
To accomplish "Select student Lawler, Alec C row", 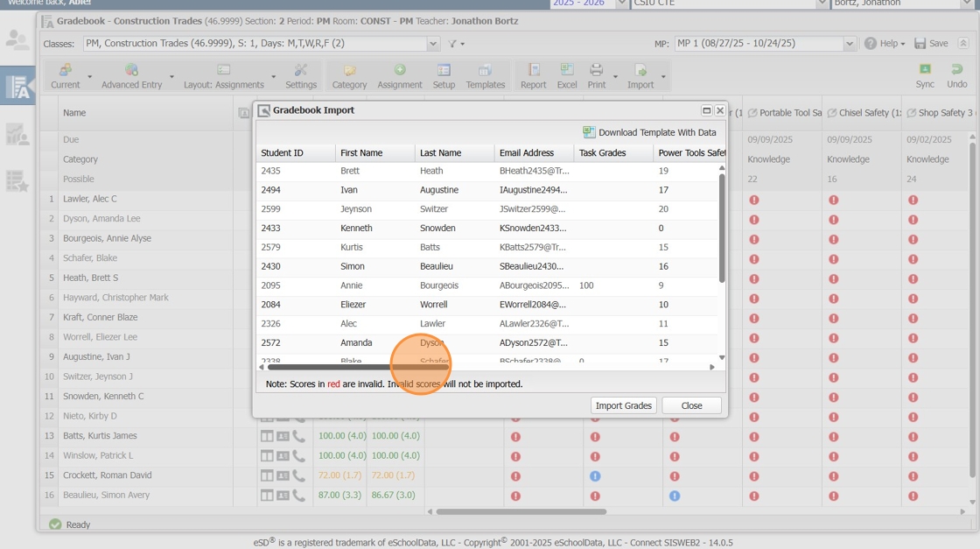I will click(89, 199).
